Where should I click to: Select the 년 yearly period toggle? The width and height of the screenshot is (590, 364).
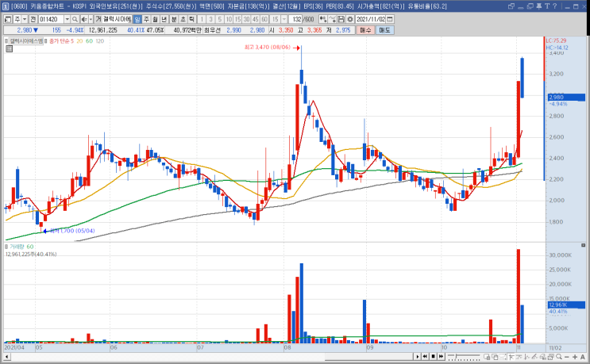(x=164, y=19)
